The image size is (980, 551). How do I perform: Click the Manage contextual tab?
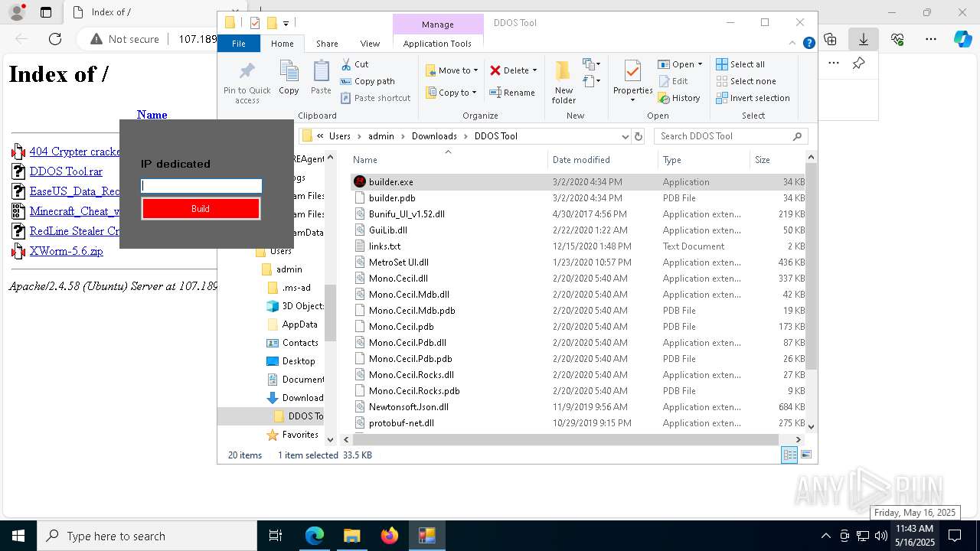[x=438, y=24]
